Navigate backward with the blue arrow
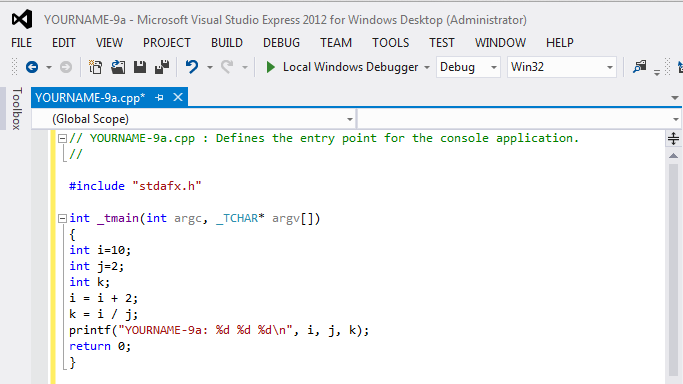 (32, 67)
